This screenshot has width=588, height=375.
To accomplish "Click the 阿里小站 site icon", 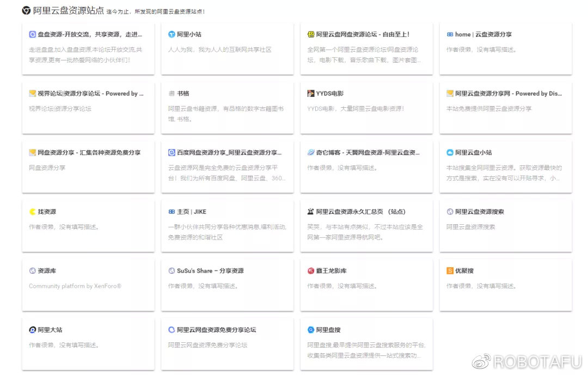I will 171,34.
